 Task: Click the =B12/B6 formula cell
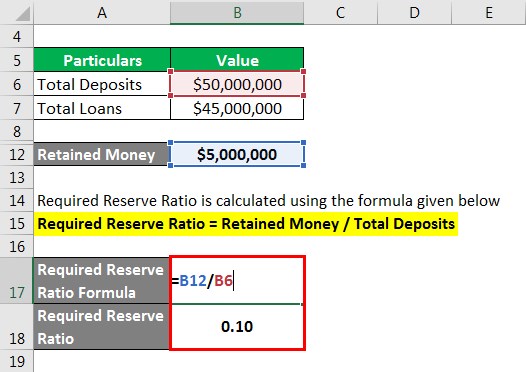point(237,281)
